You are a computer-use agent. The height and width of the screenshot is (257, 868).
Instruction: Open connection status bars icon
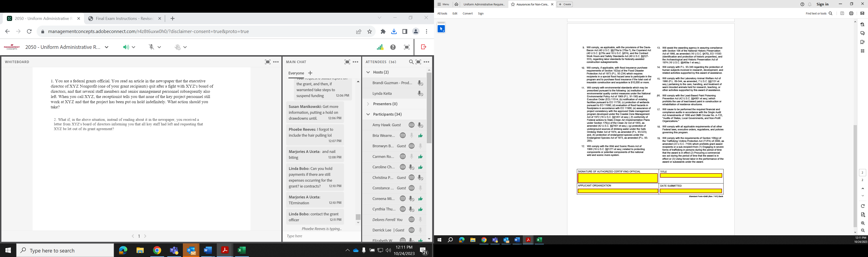pos(380,47)
